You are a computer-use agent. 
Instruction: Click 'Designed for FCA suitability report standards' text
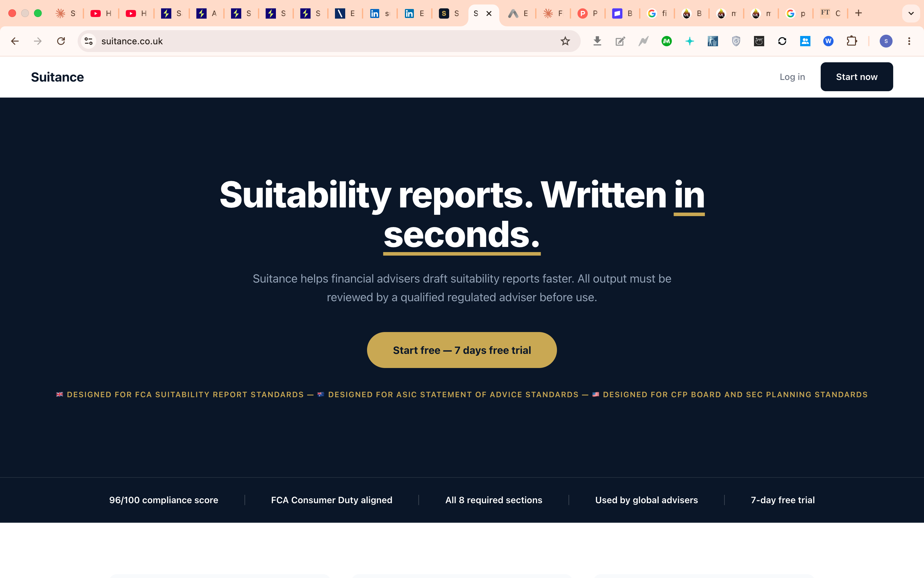[185, 395]
